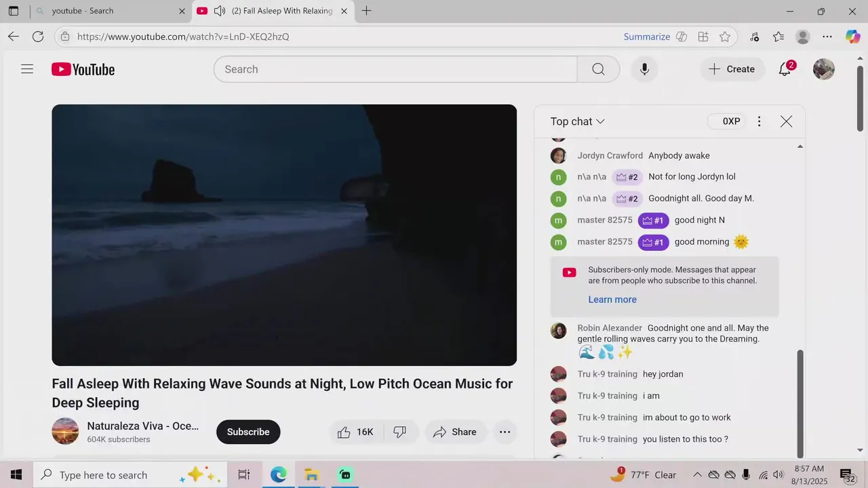The height and width of the screenshot is (488, 868).
Task: Open Naturaleza Viva channel name link
Action: (x=143, y=426)
